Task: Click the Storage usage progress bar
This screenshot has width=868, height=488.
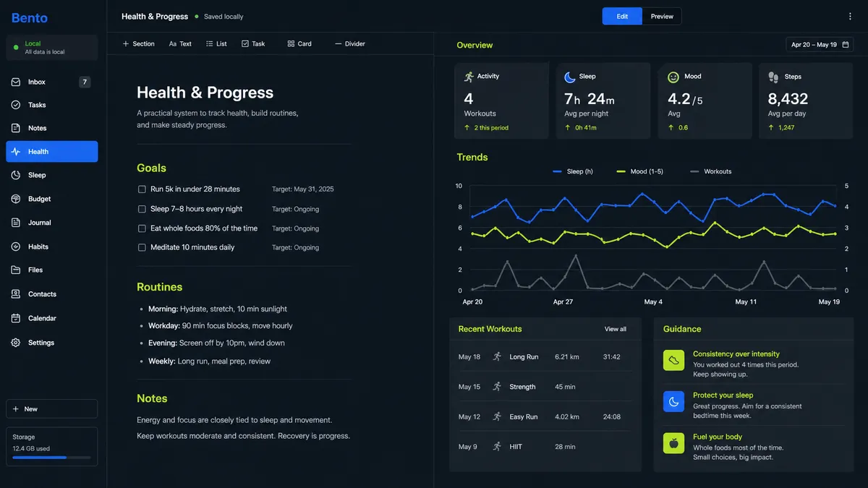Action: point(51,458)
